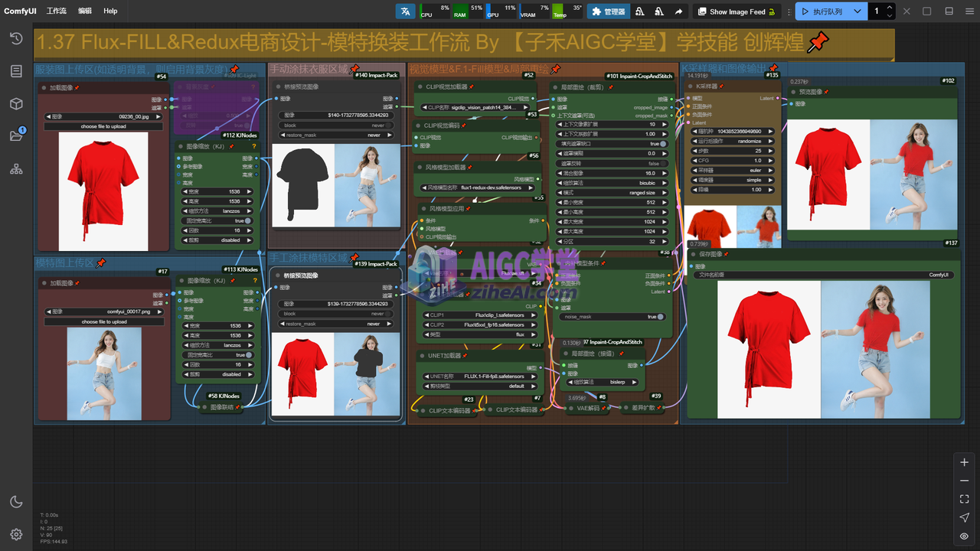980x551 pixels.
Task: Open the node library cube icon
Action: pyautogui.click(x=16, y=104)
